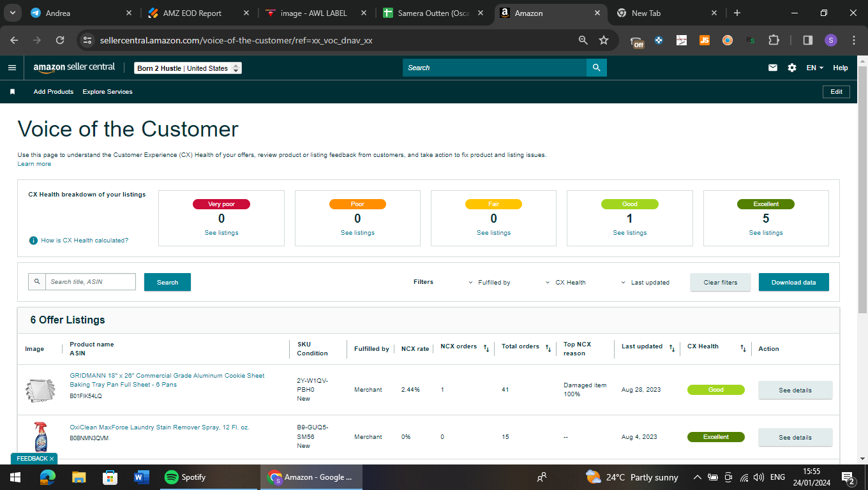The width and height of the screenshot is (868, 490).
Task: Click the Amazon Seller Central logo
Action: (74, 67)
